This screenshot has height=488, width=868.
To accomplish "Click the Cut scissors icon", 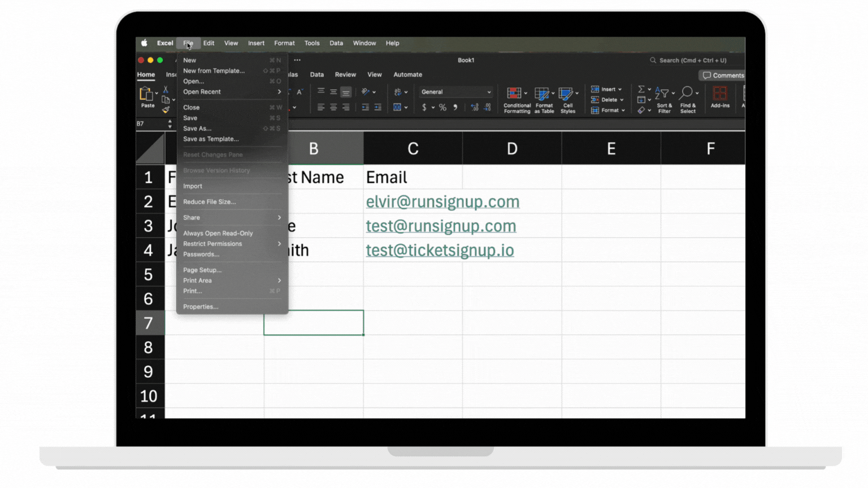I will (166, 90).
